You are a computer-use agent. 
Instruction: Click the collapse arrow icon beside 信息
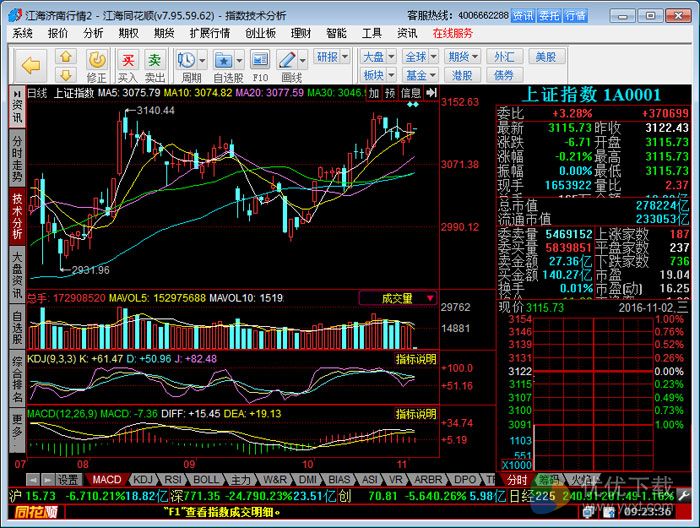coord(431,93)
